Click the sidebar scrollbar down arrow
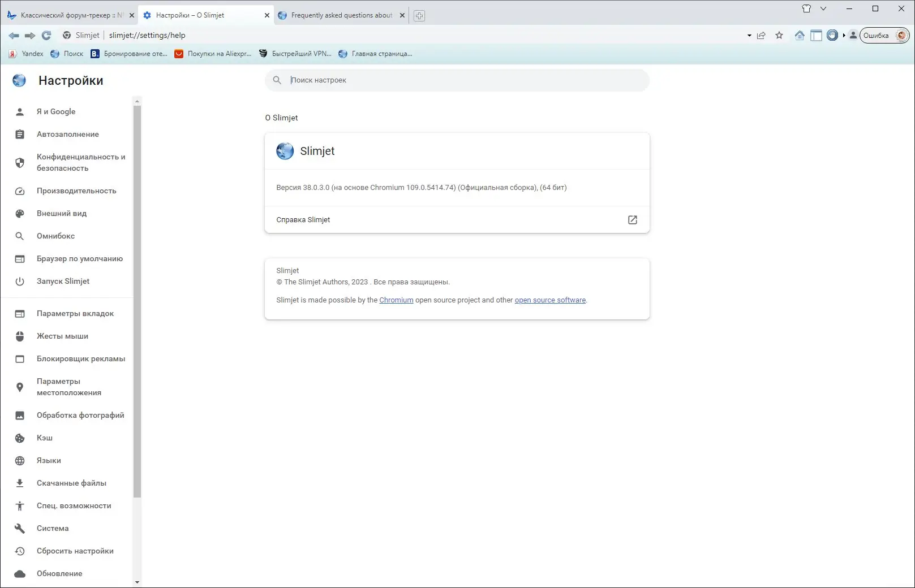 pos(137,582)
